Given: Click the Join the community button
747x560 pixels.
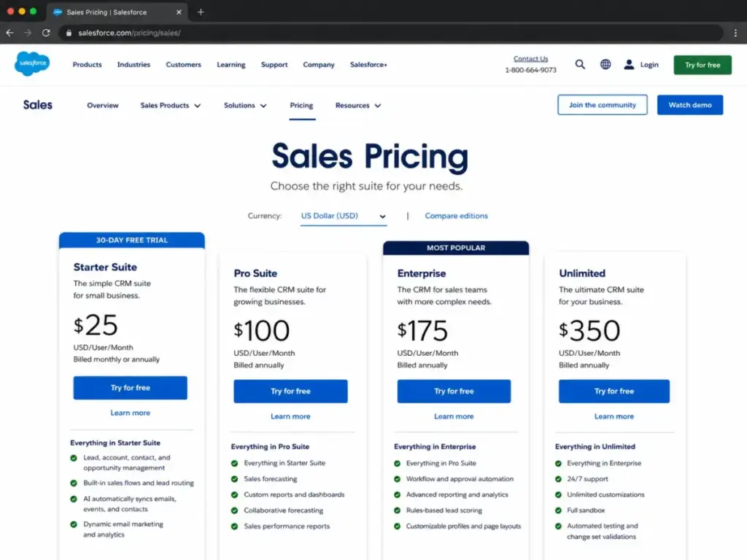Looking at the screenshot, I should click(602, 105).
